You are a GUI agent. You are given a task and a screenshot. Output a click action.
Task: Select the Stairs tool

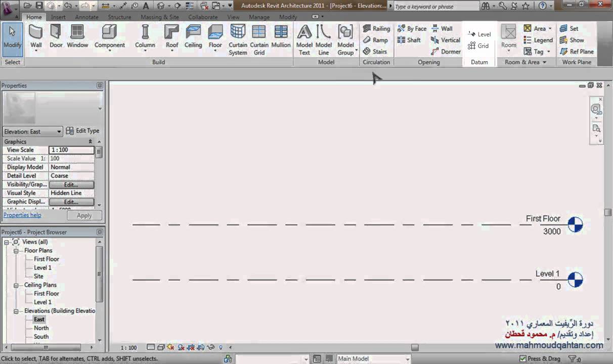coord(375,52)
